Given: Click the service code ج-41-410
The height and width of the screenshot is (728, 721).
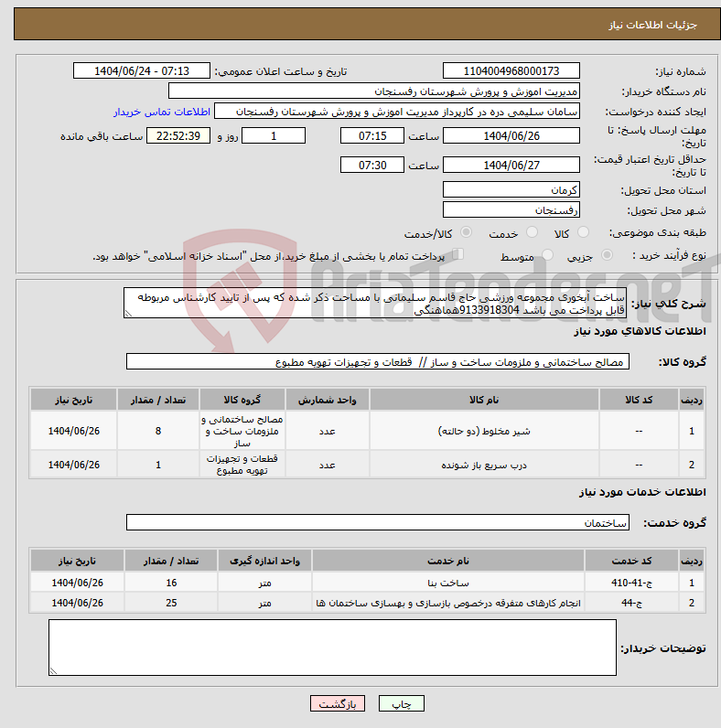Looking at the screenshot, I should pos(631,583).
